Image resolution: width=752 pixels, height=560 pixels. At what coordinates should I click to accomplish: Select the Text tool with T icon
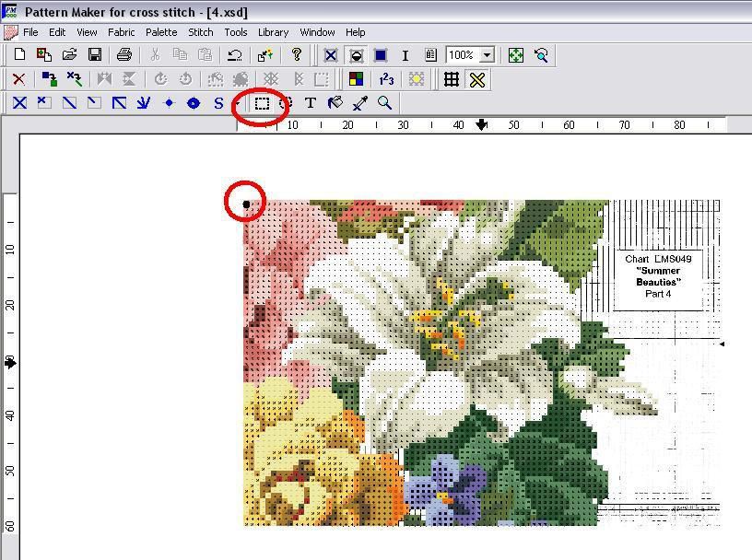tap(311, 103)
